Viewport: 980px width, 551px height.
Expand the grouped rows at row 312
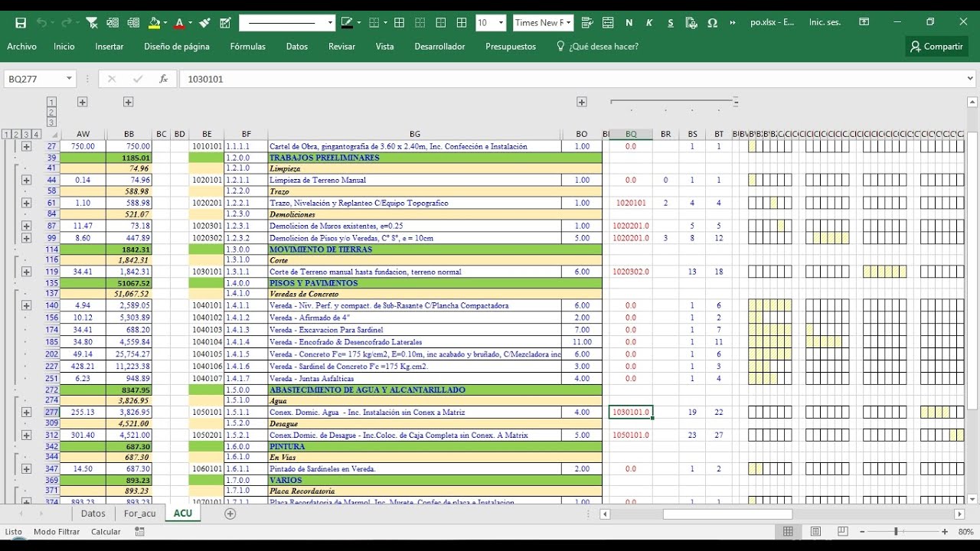pos(26,435)
